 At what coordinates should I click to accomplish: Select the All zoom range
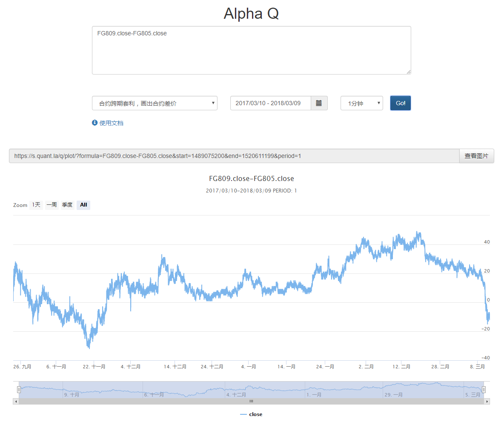tap(83, 205)
